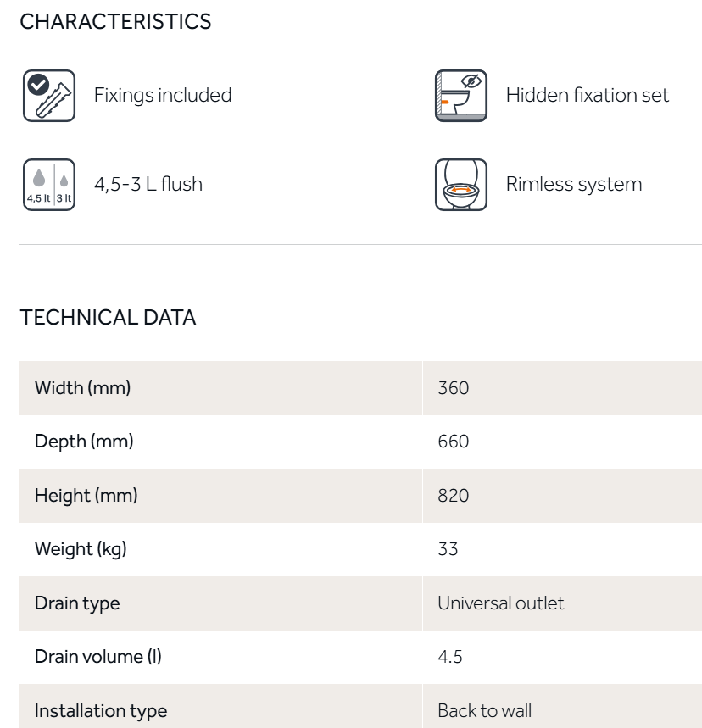The height and width of the screenshot is (728, 702).
Task: Click the CHARACTERISTICS section heading
Action: pos(115,22)
